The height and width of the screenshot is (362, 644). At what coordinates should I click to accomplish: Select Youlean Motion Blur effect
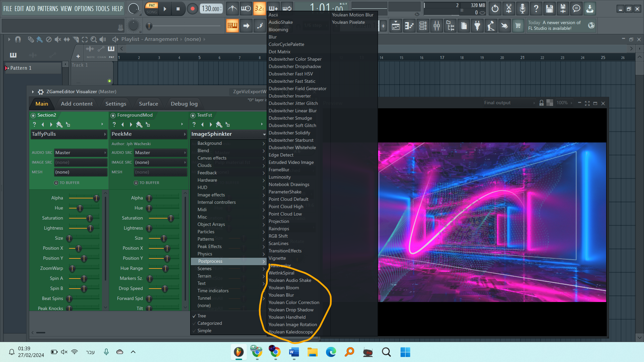coord(353,15)
